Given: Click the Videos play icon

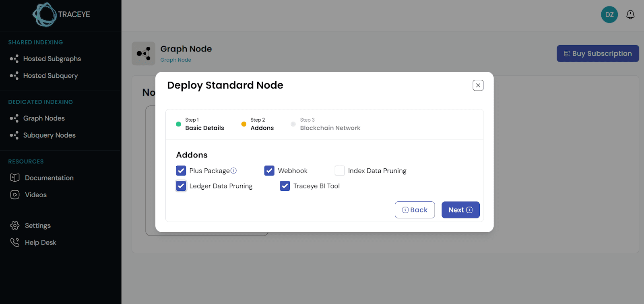Looking at the screenshot, I should pos(15,195).
